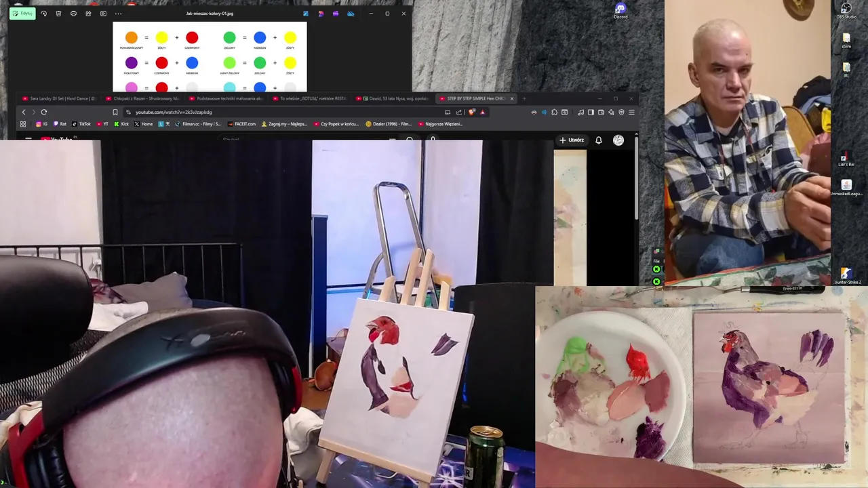Viewport: 868px width, 488px height.
Task: Open Brave Rewards triangle icon
Action: (x=482, y=113)
